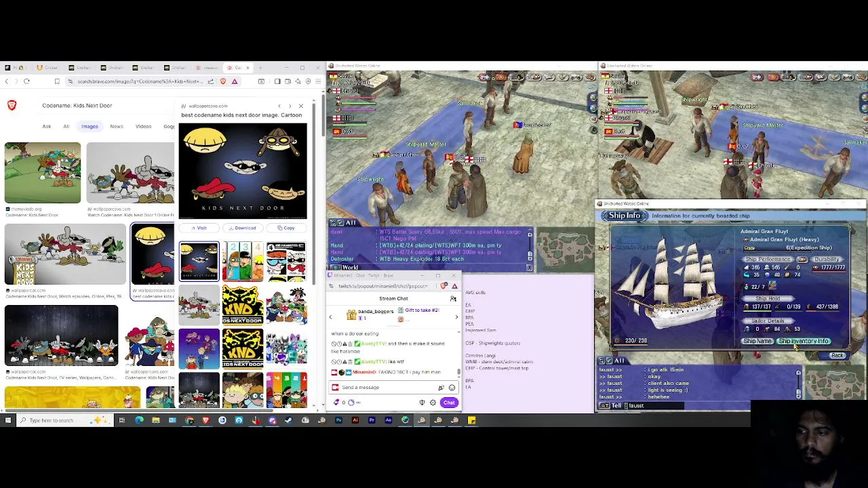Switch to the News search tab
868x488 pixels.
(x=117, y=127)
